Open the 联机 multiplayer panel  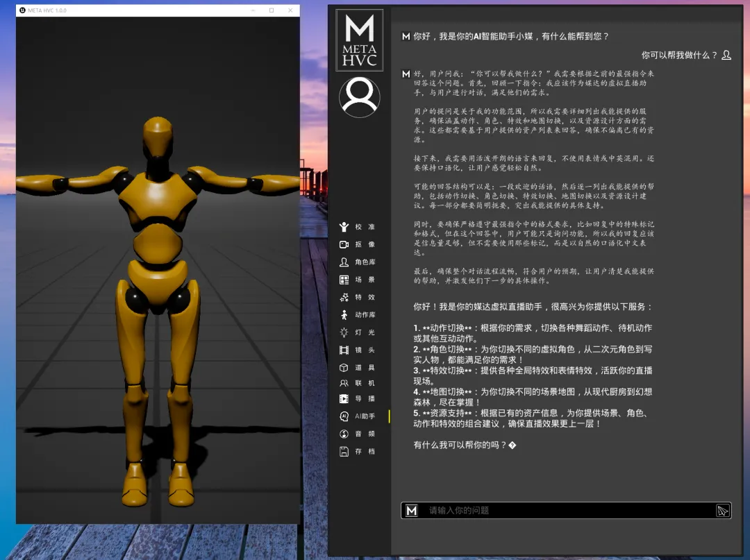coord(358,383)
